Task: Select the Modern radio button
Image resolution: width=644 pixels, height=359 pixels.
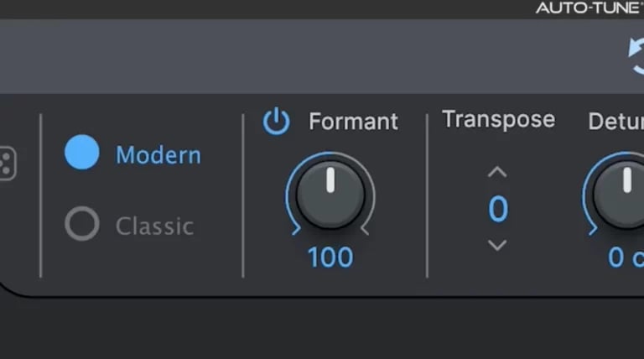Action: click(82, 153)
